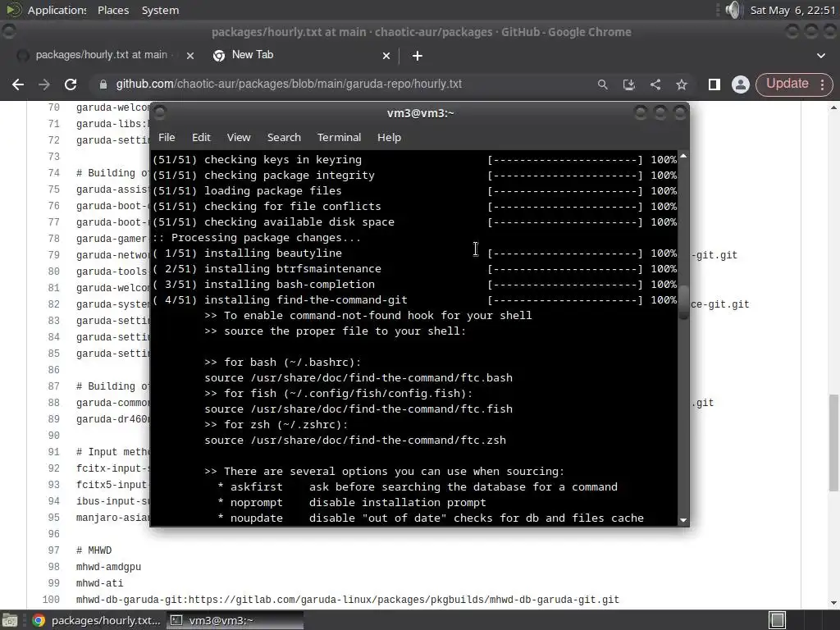Click the Chrome Update button
The image size is (840, 630).
pos(787,84)
